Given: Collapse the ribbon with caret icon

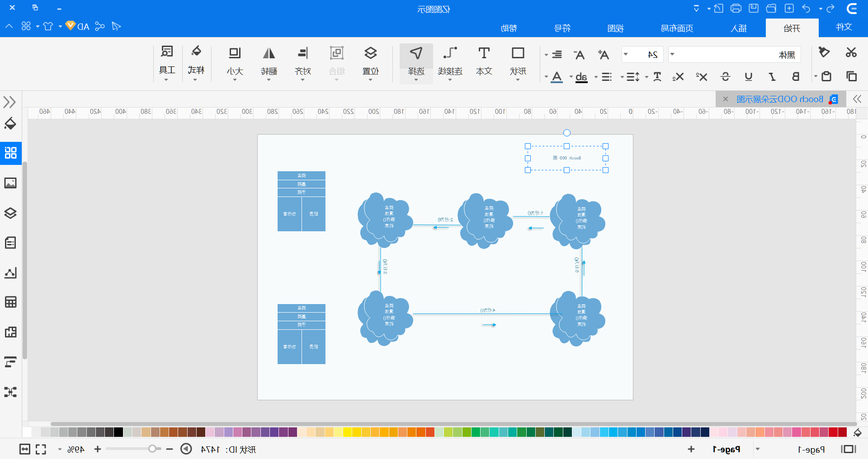Looking at the screenshot, I should (x=9, y=26).
